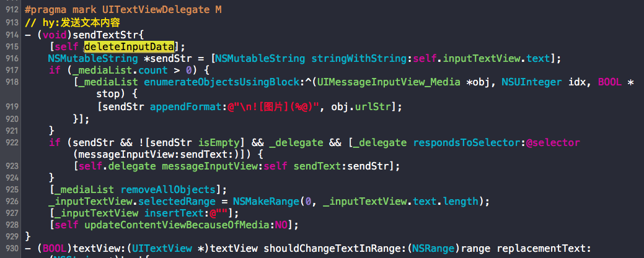Image resolution: width=644 pixels, height=258 pixels.
Task: Click respondsToSelector: on line 922
Action: [469, 142]
